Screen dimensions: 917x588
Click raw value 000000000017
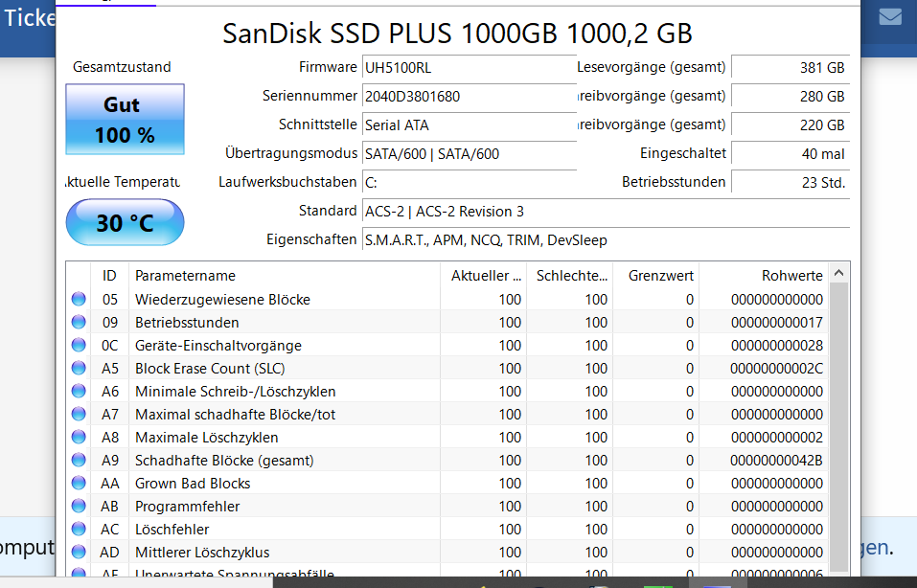tap(777, 323)
